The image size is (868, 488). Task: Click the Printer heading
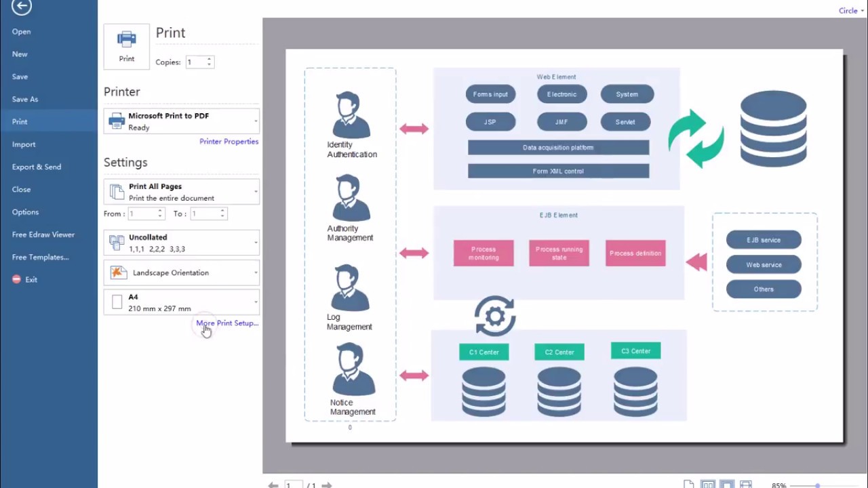122,91
